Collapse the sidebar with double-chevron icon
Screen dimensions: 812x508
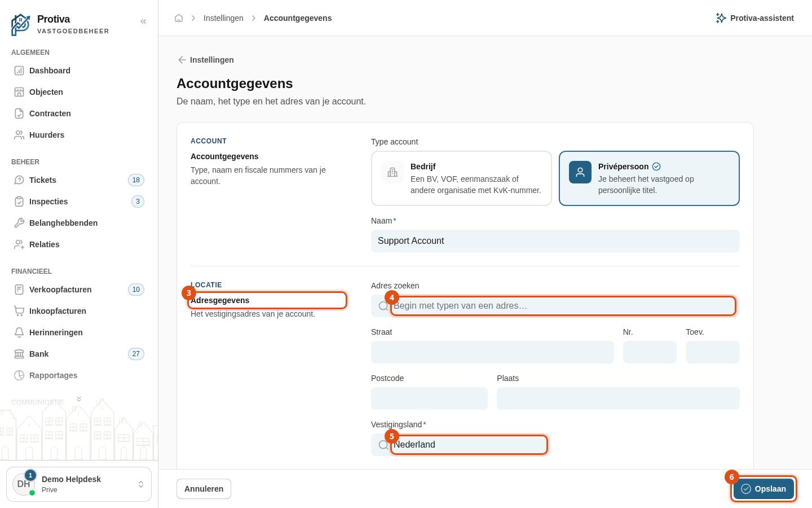coord(143,21)
